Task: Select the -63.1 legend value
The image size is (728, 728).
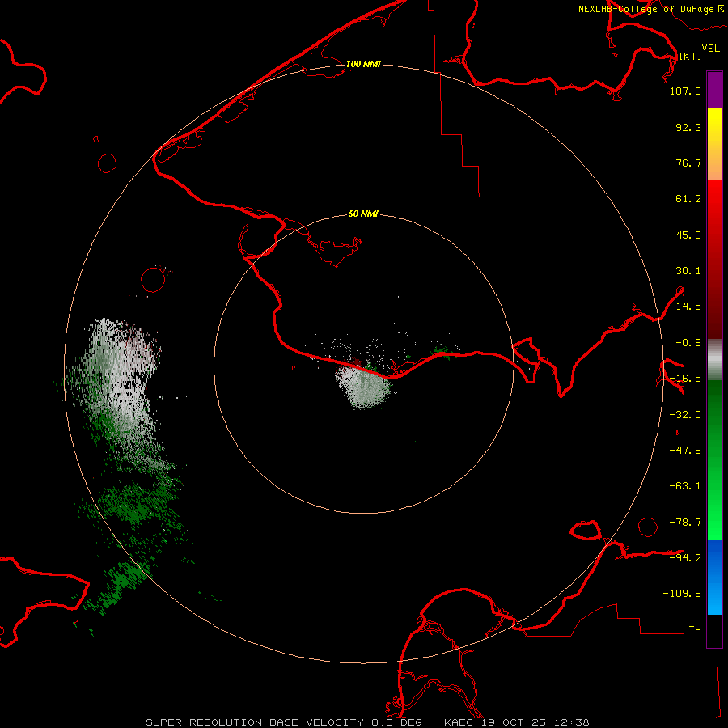Action: pos(685,486)
